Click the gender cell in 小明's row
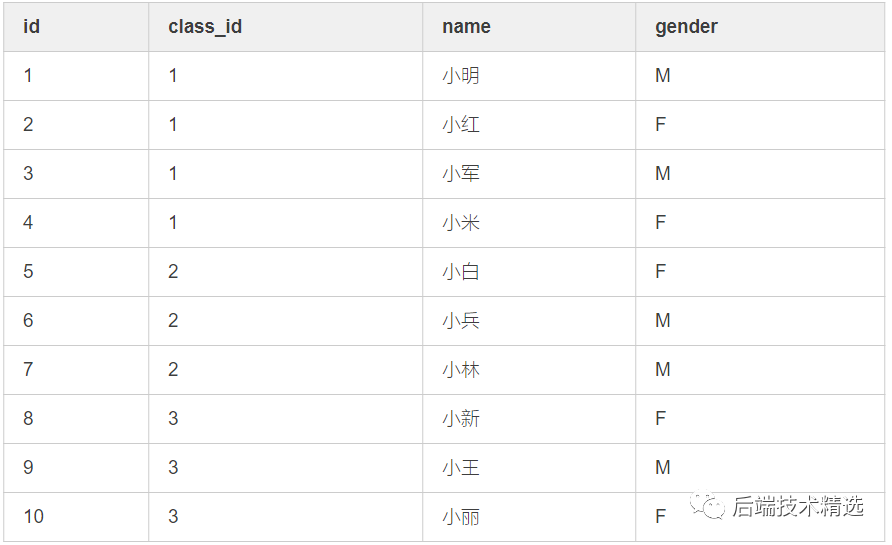Screen dimensions: 892x545 point(662,76)
